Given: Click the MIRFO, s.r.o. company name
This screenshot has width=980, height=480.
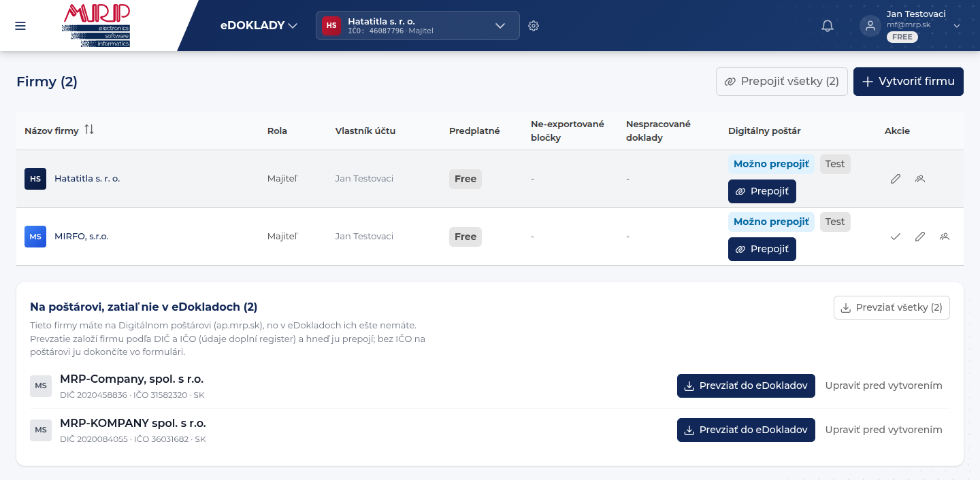Looking at the screenshot, I should click(82, 237).
